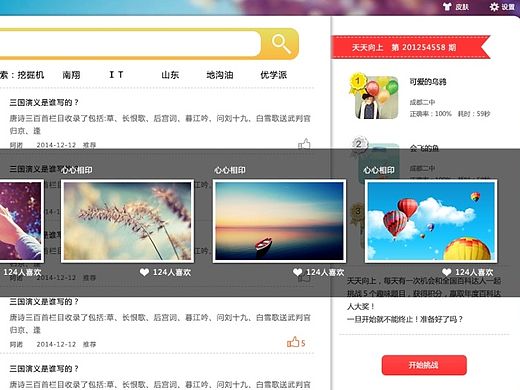The height and width of the screenshot is (390, 520).
Task: Click heart icon under sunset boat photo
Action: point(298,272)
